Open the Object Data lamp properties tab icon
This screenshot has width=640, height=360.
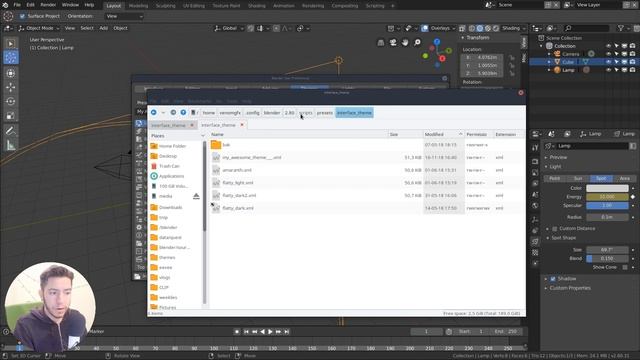[535, 242]
